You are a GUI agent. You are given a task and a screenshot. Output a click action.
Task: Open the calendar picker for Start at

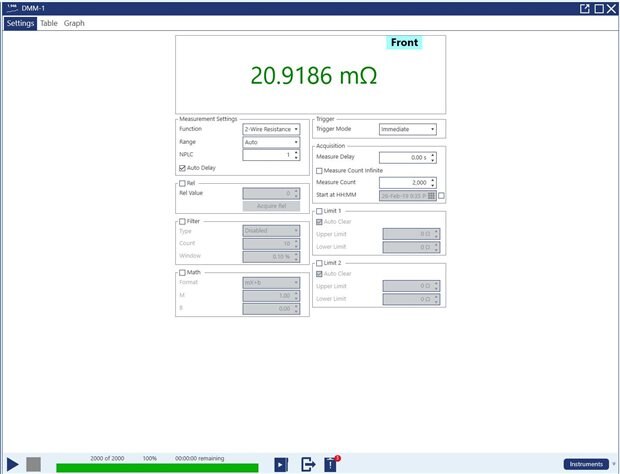[431, 196]
